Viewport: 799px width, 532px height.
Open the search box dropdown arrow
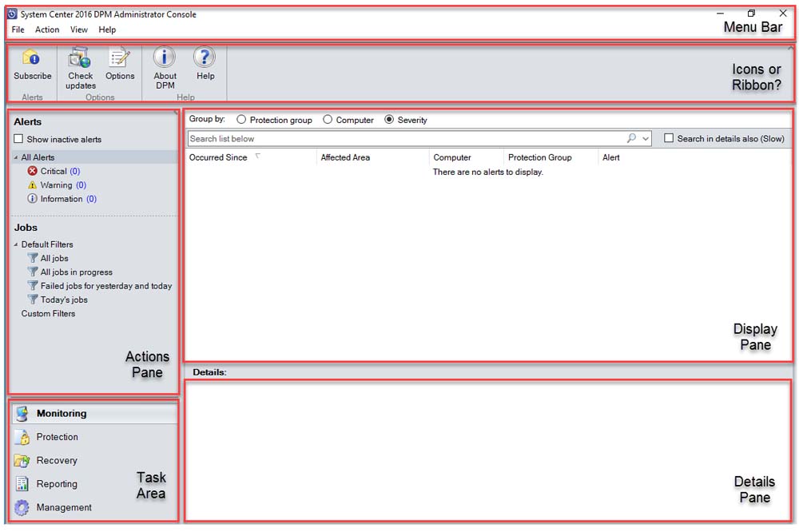645,139
